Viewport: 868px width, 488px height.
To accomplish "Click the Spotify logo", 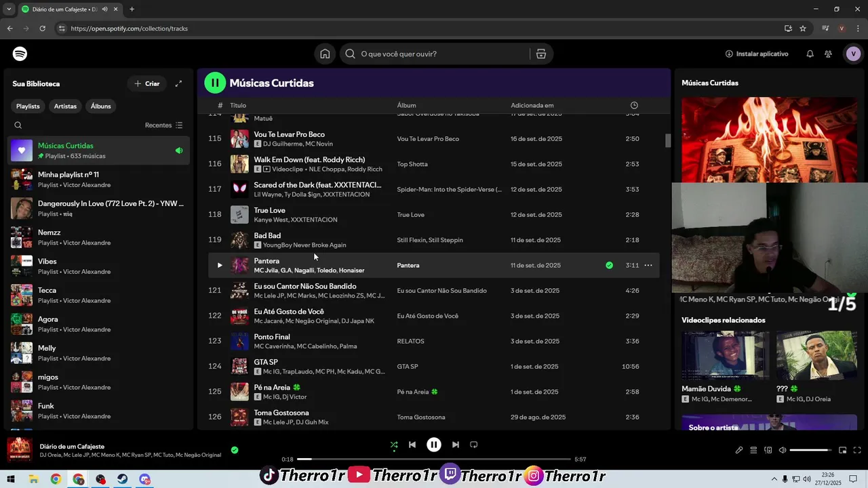I will tap(20, 54).
